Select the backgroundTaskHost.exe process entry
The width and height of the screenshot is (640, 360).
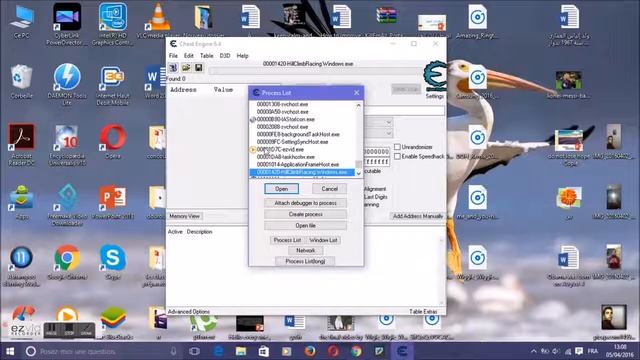298,134
